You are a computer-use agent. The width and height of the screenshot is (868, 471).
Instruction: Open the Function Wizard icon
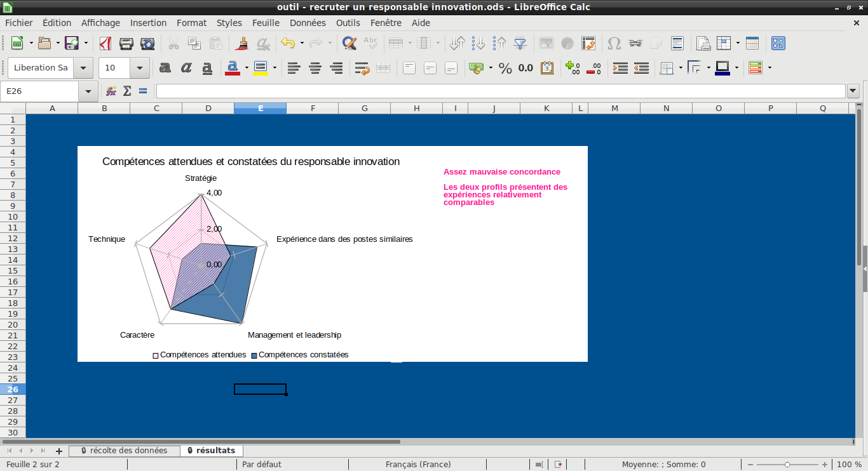111,91
